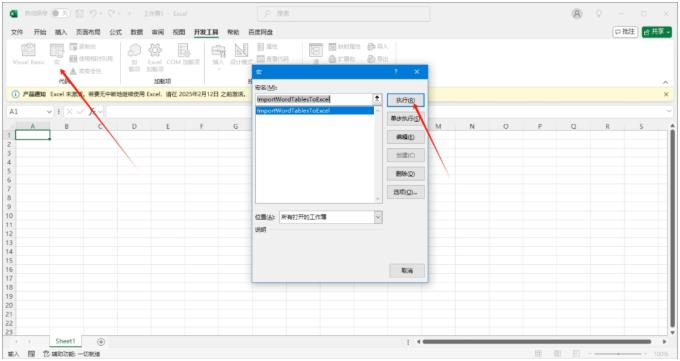Click the column D header
The height and width of the screenshot is (361, 680).
click(x=134, y=126)
